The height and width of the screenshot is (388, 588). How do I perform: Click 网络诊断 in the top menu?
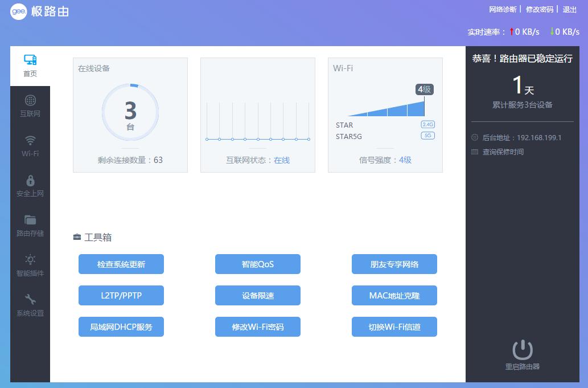tap(503, 10)
